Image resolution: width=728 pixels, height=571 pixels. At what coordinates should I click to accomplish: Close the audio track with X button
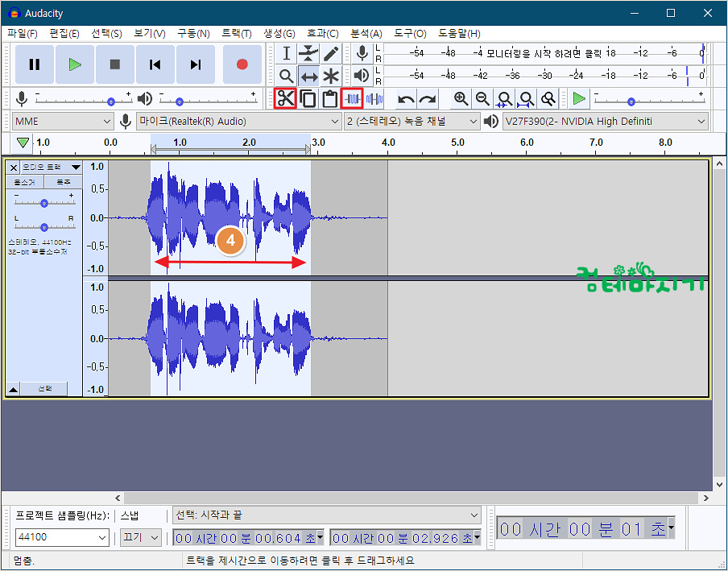[14, 168]
